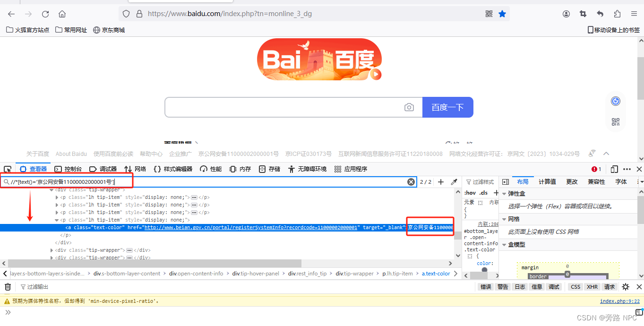The image size is (644, 326).
Task: Clear console output with the trash icon
Action: pos(8,286)
